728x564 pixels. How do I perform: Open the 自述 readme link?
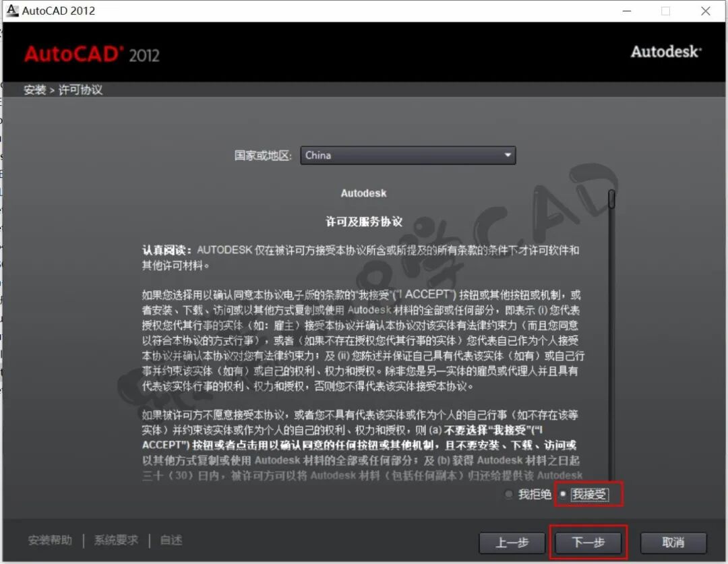pyautogui.click(x=171, y=540)
